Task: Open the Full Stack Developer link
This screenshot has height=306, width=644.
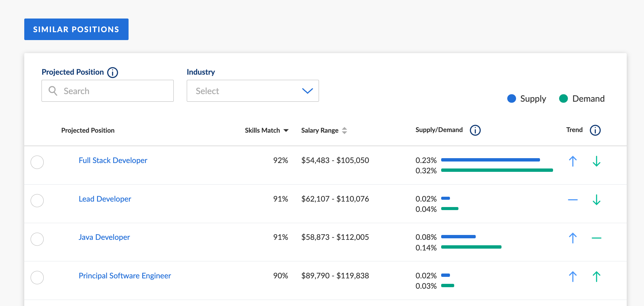Action: (x=113, y=160)
